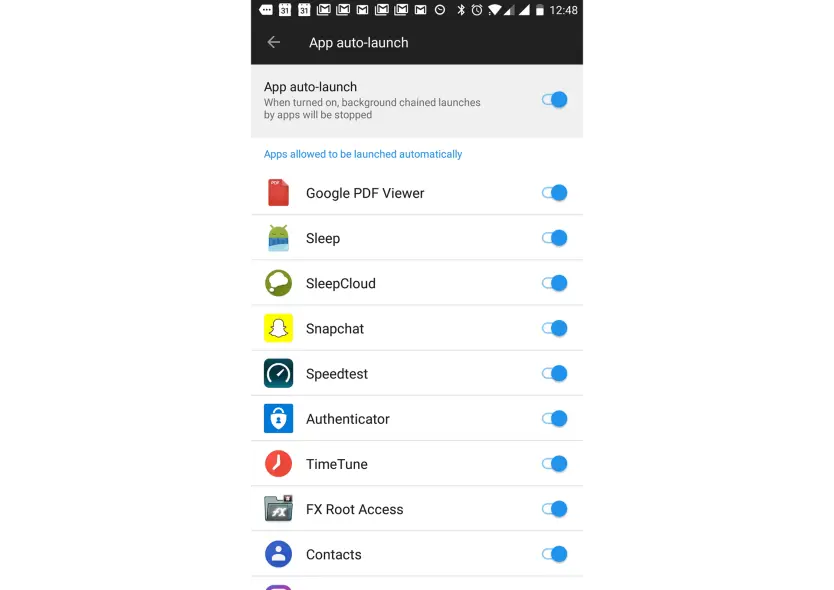Viewport: 834px width, 590px height.
Task: Toggle the TimeTune auto-launch switch
Action: pyautogui.click(x=554, y=464)
